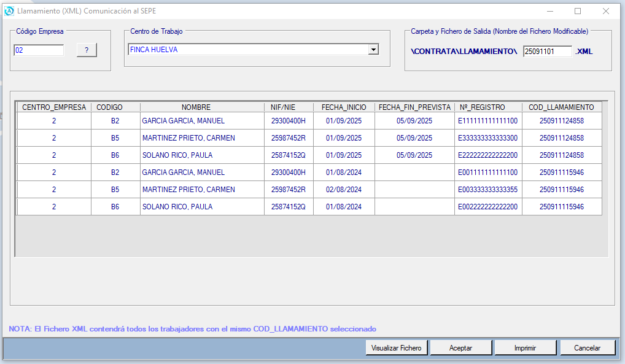
Task: Click the question mark lookup button
Action: (87, 50)
